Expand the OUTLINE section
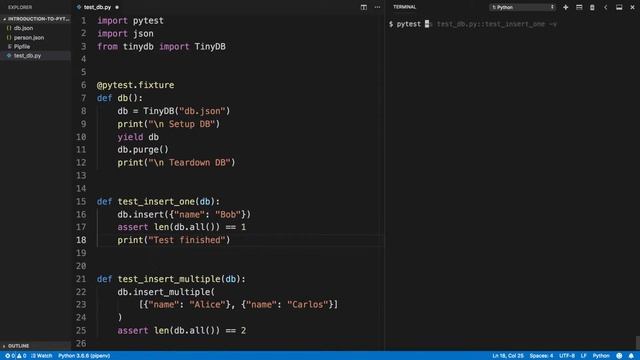This screenshot has height=360, width=640. [x=18, y=346]
